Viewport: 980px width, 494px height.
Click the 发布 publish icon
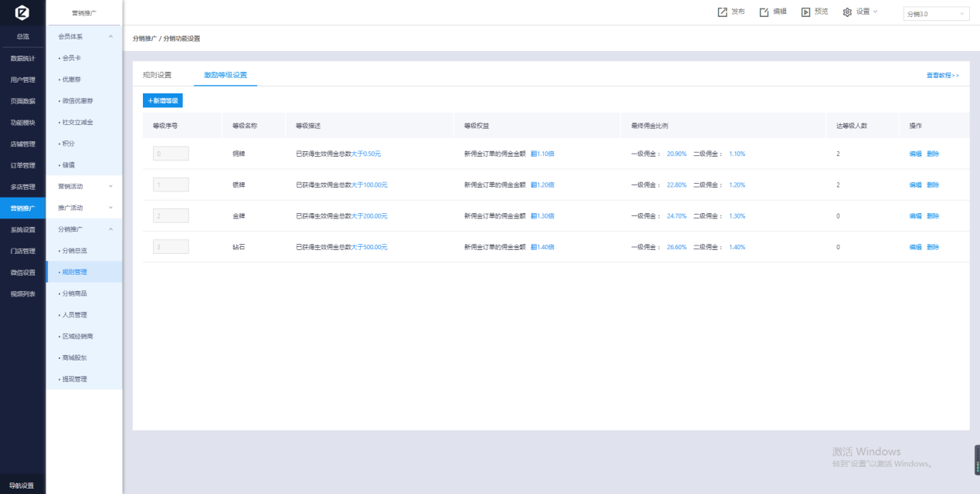pyautogui.click(x=723, y=12)
